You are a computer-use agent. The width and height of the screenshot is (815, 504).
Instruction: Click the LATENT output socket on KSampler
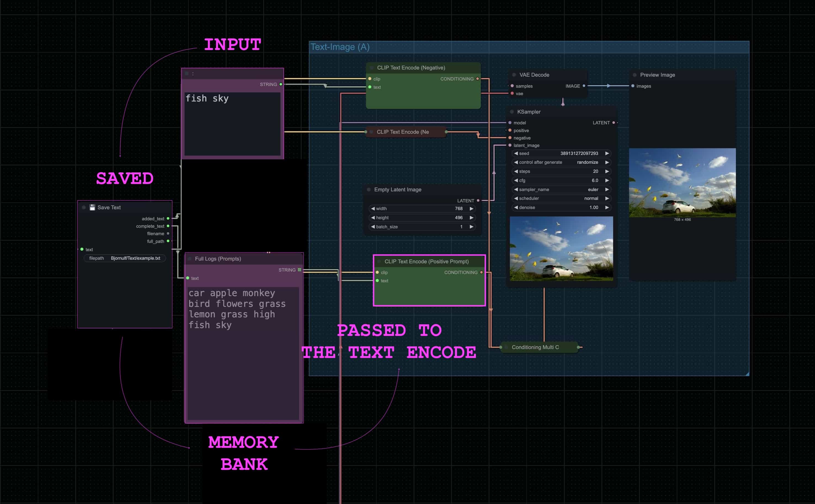[614, 123]
